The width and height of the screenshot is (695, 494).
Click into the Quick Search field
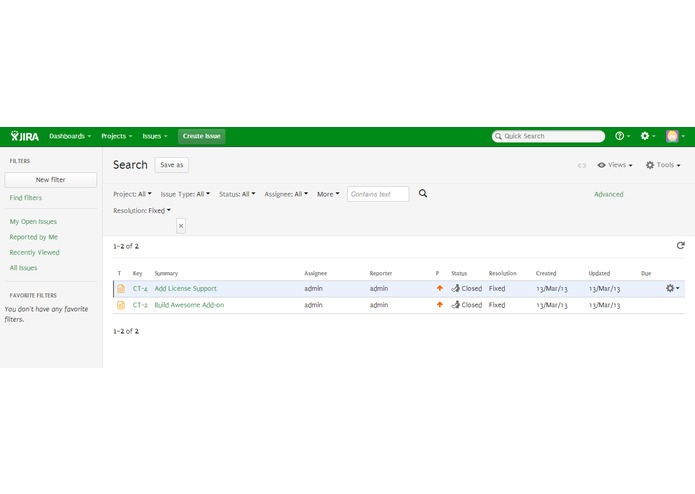(x=548, y=136)
